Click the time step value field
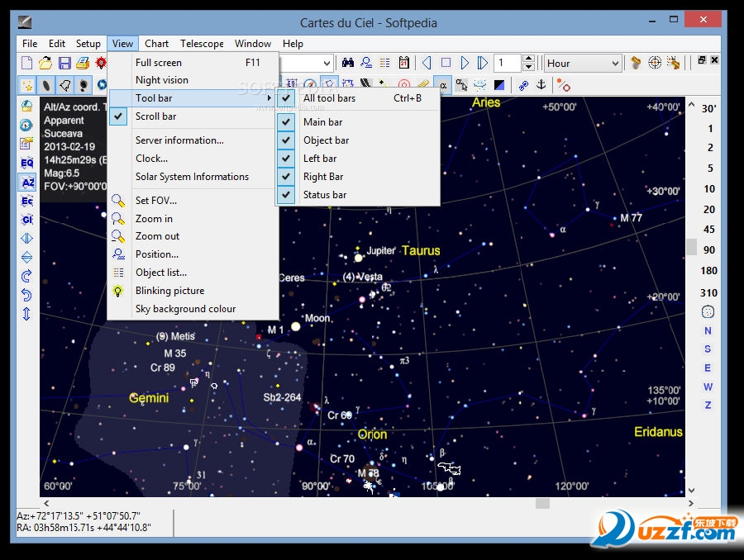The width and height of the screenshot is (744, 560). pyautogui.click(x=508, y=63)
